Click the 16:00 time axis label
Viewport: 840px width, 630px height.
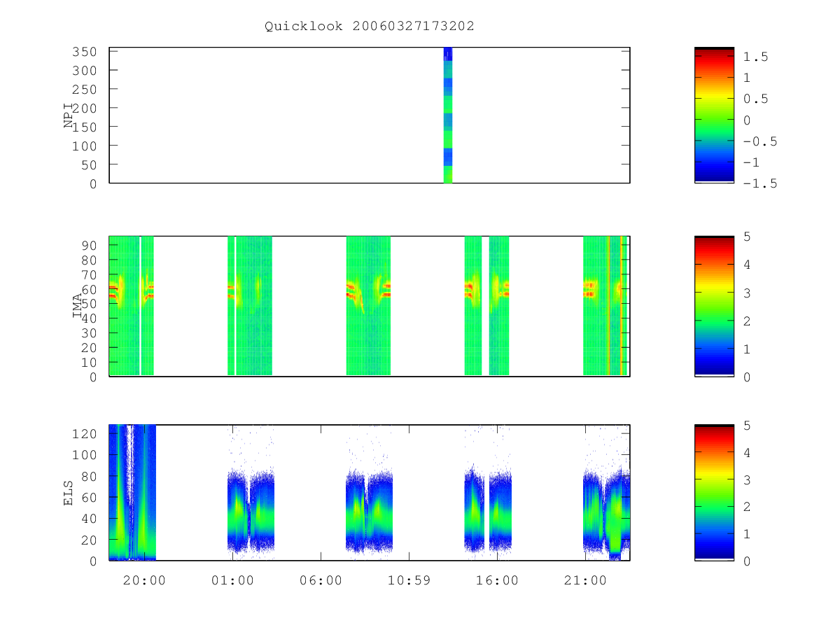point(498,580)
